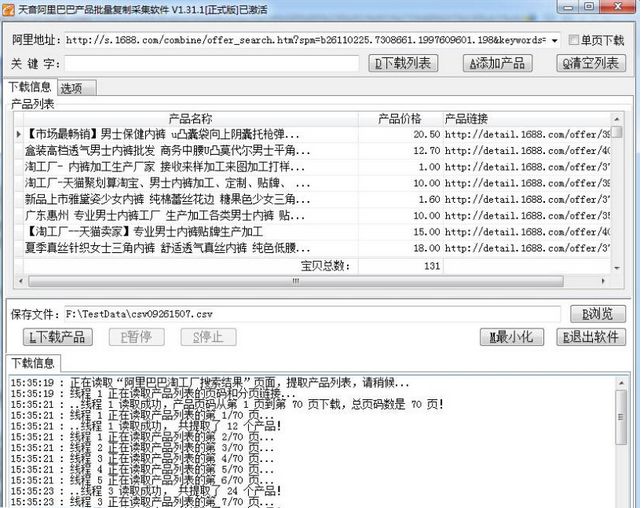Click the app icon in title bar

(x=8, y=9)
